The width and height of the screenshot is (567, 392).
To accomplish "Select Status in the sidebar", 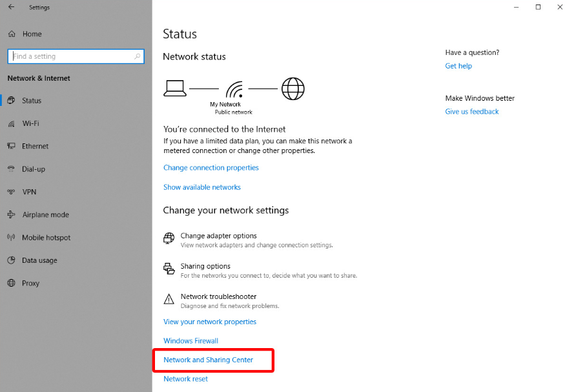I will pyautogui.click(x=31, y=101).
